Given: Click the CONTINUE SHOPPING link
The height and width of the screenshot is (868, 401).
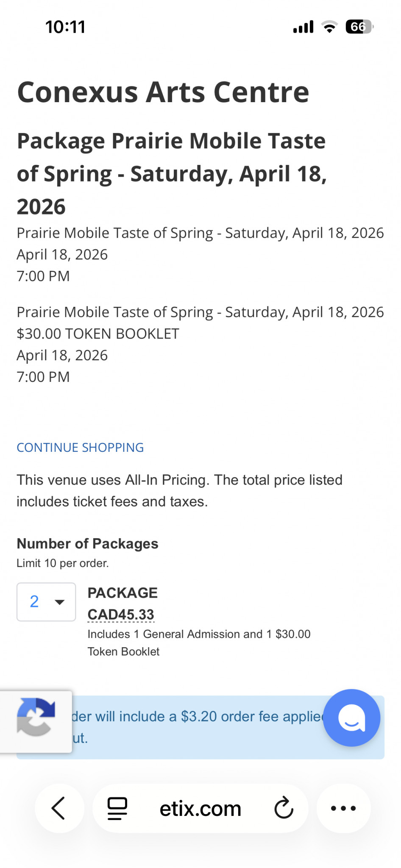Looking at the screenshot, I should pos(80,448).
